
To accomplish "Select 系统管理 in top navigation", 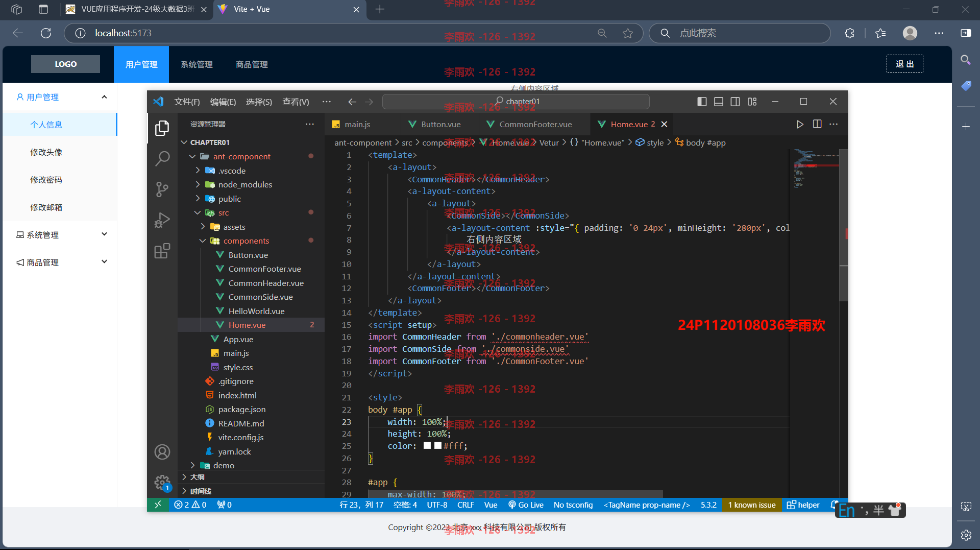I will [197, 64].
